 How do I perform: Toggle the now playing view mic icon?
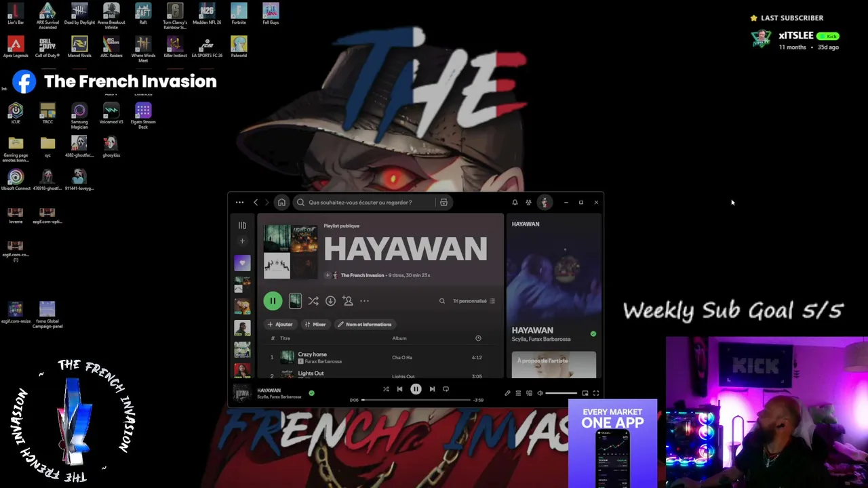(507, 393)
